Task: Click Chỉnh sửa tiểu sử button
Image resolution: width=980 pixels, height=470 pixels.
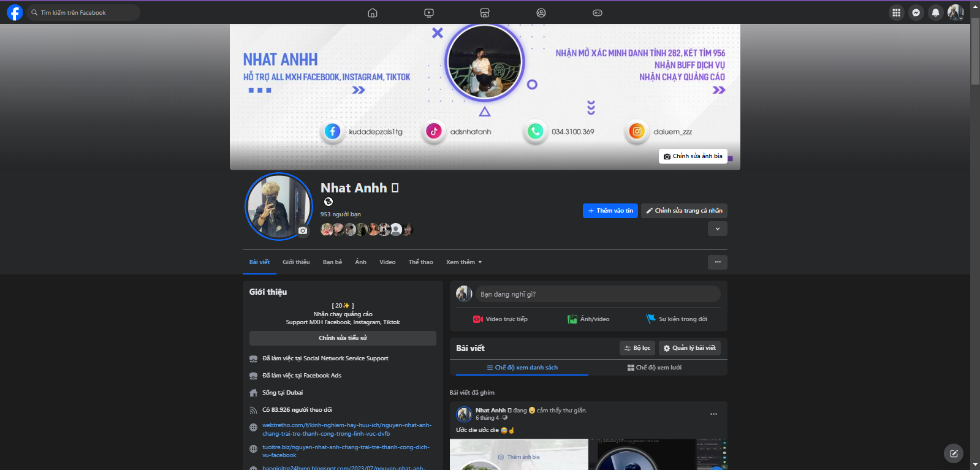Action: 343,338
